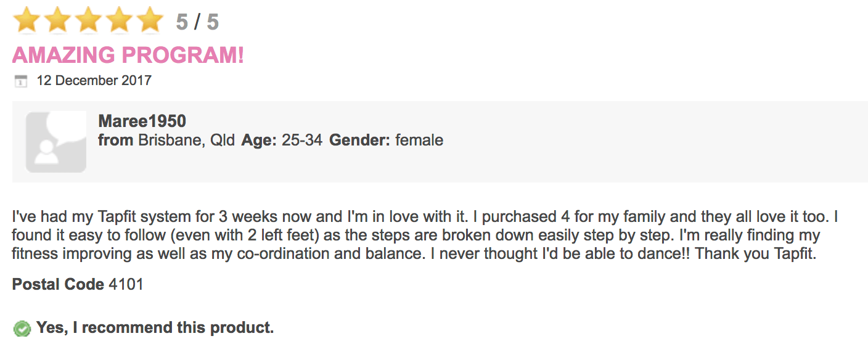Click the review date 12 December 2017
Screen dimensions: 868x344
[94, 81]
